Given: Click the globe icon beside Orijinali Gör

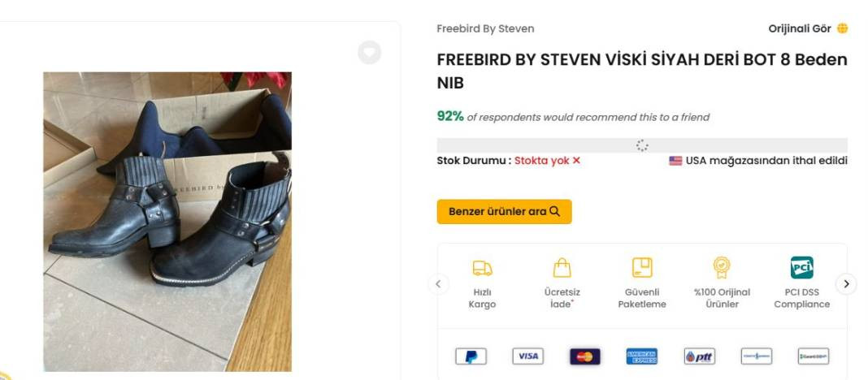Looking at the screenshot, I should (842, 28).
